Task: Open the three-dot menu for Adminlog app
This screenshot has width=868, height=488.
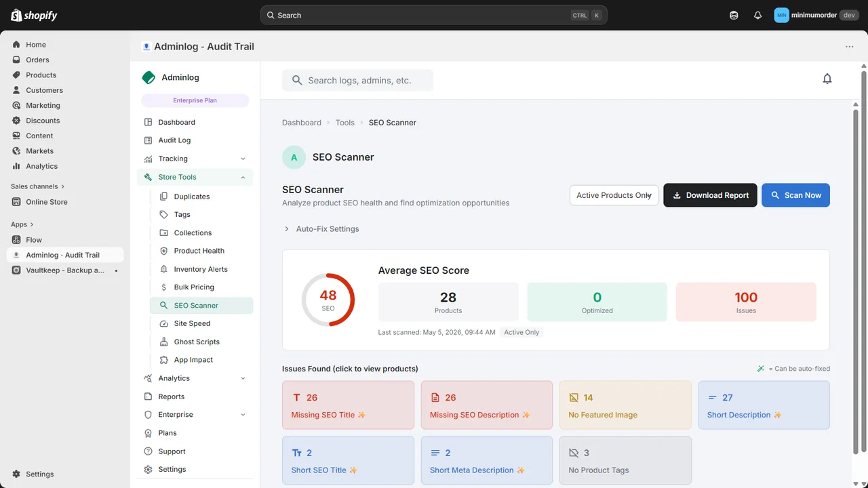Action: [850, 47]
